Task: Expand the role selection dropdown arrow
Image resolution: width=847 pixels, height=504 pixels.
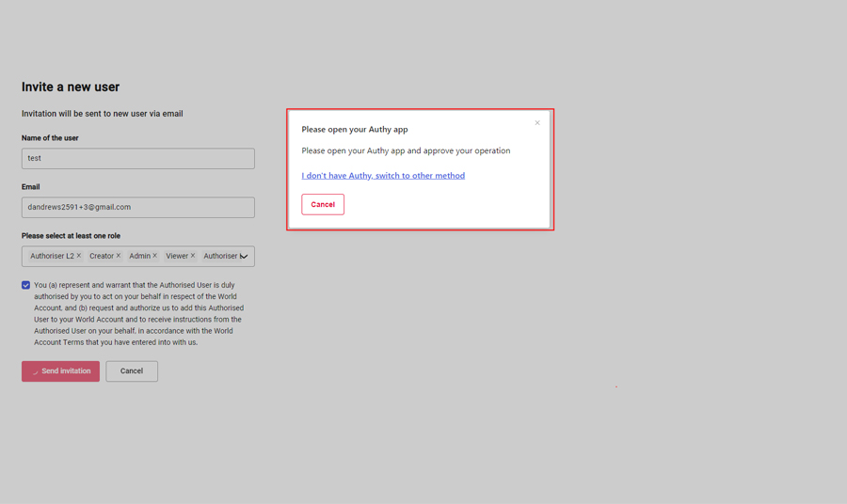Action: click(244, 257)
